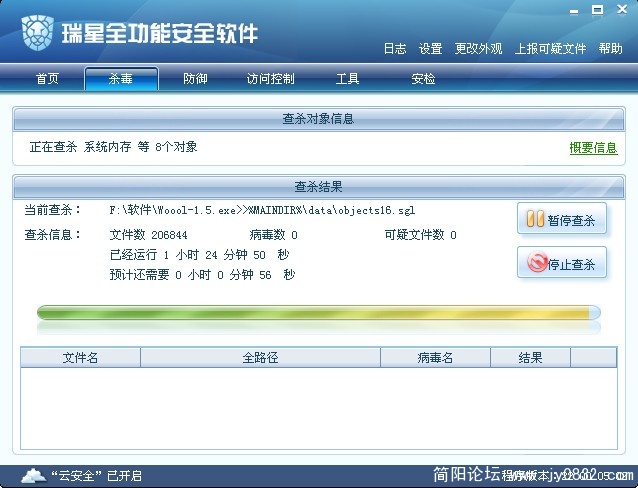Open the 工具 tab
The image size is (638, 488).
pos(347,79)
